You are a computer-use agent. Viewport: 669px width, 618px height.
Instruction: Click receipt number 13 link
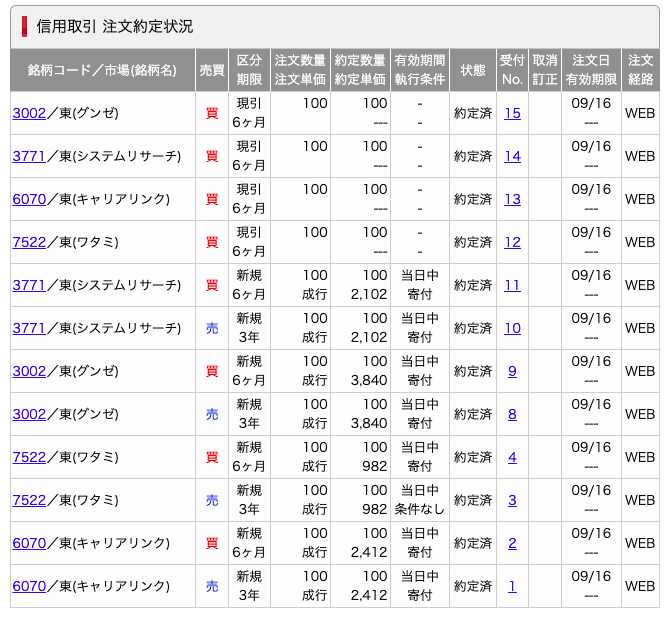tap(512, 199)
